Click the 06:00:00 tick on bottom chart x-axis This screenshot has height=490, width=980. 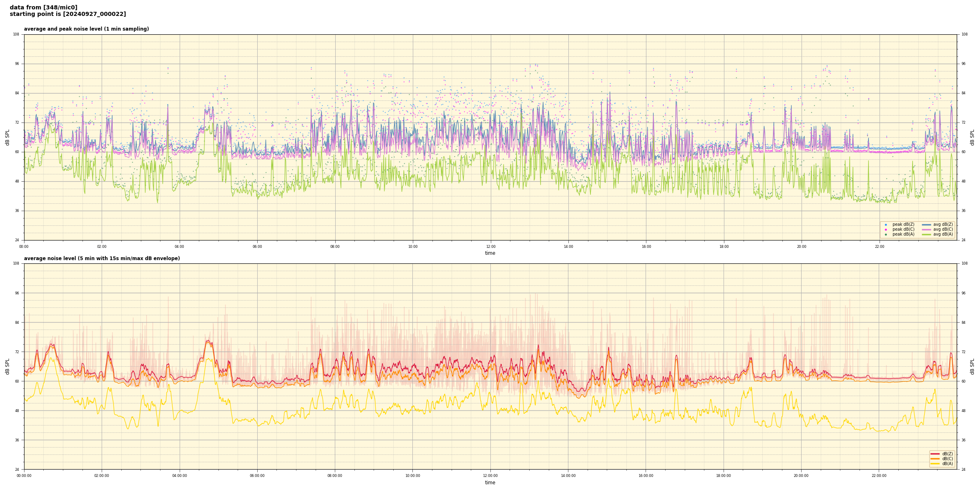[x=257, y=476]
